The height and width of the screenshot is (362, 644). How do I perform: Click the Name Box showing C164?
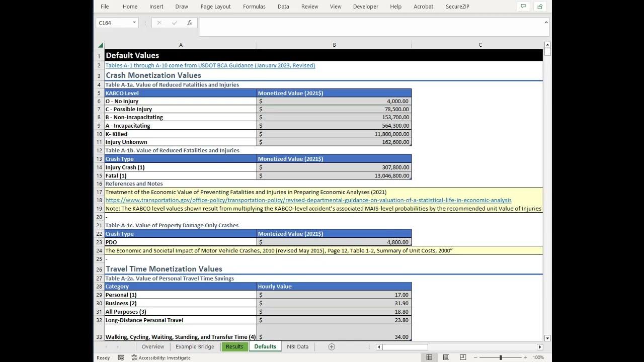(113, 23)
